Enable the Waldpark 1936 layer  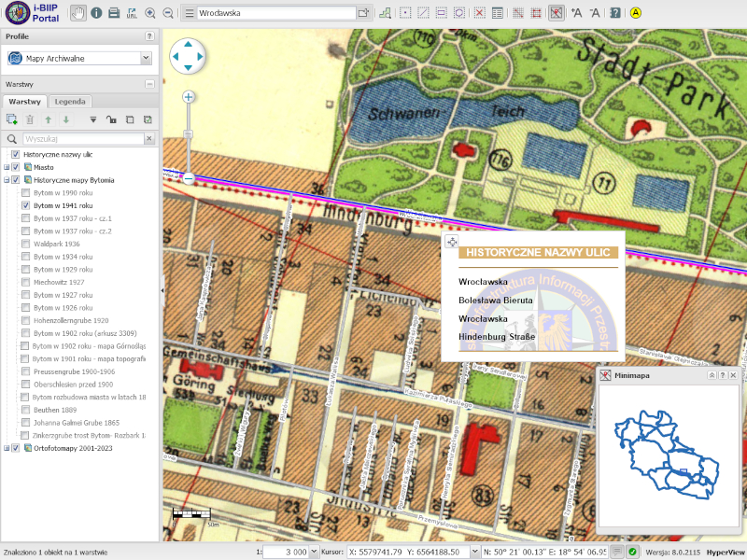[26, 244]
